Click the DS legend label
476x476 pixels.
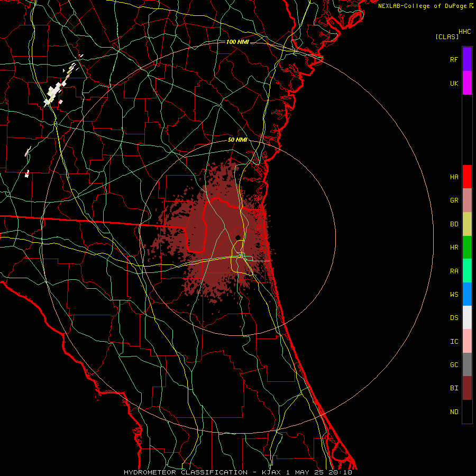454,318
